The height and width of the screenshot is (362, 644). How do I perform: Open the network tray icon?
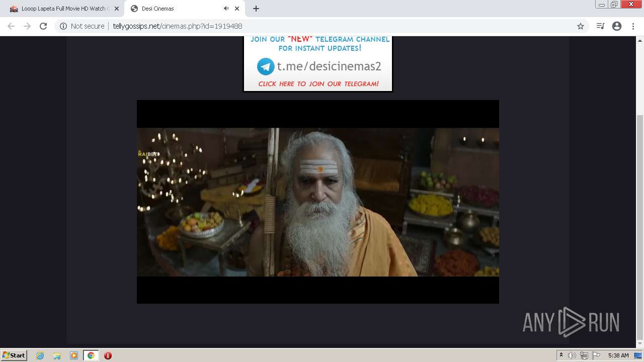click(584, 355)
